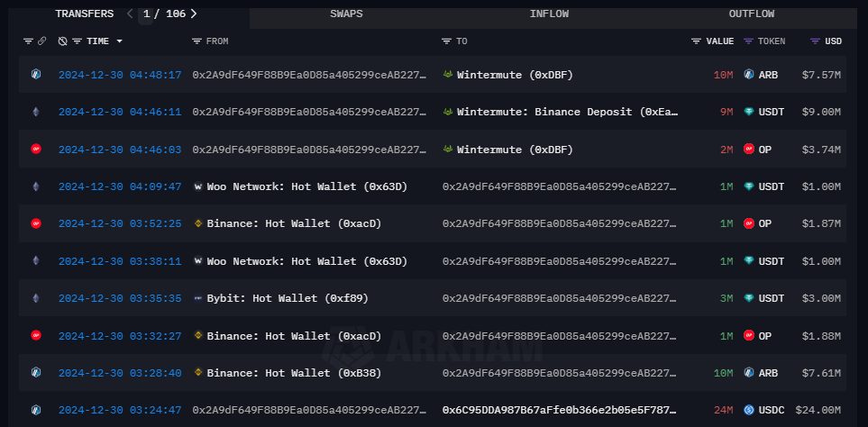Click the filter icon next to TOKEN
Image resolution: width=868 pixels, height=427 pixels.
click(748, 41)
